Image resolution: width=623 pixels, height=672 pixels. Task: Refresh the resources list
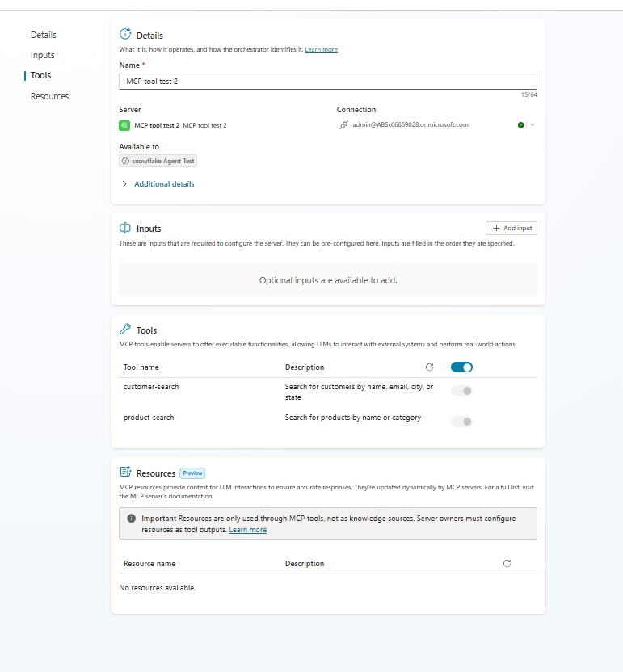coord(507,563)
